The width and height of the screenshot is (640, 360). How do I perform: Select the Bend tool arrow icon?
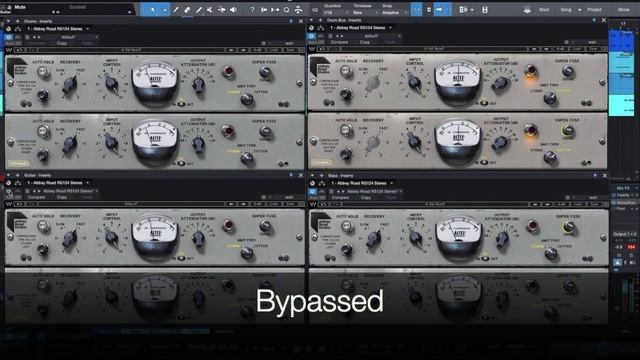click(222, 10)
